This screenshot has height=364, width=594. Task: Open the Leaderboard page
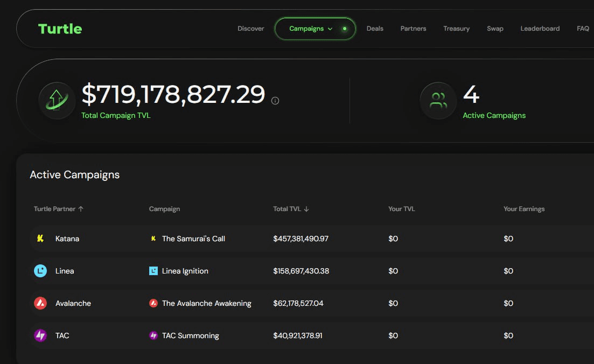(540, 29)
